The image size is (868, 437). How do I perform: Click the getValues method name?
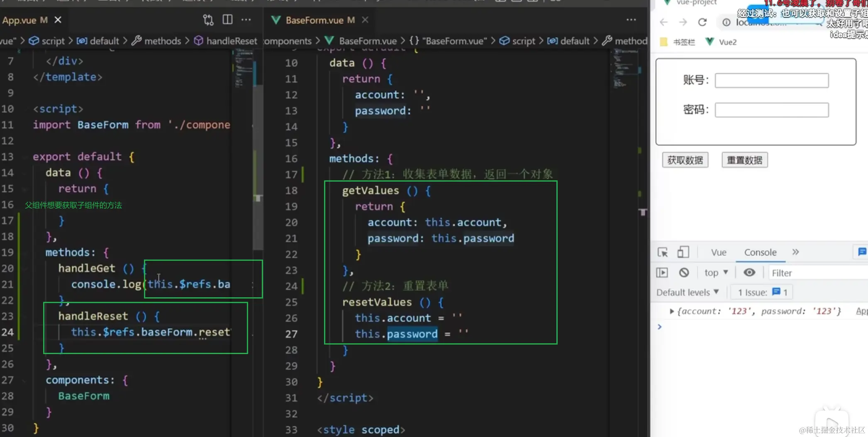click(371, 191)
